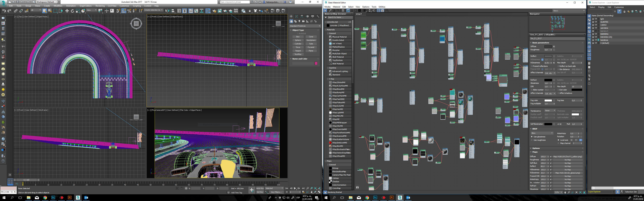The image size is (644, 201).
Task: Enable the Fresnel reflections checkbox
Action: pos(531,66)
